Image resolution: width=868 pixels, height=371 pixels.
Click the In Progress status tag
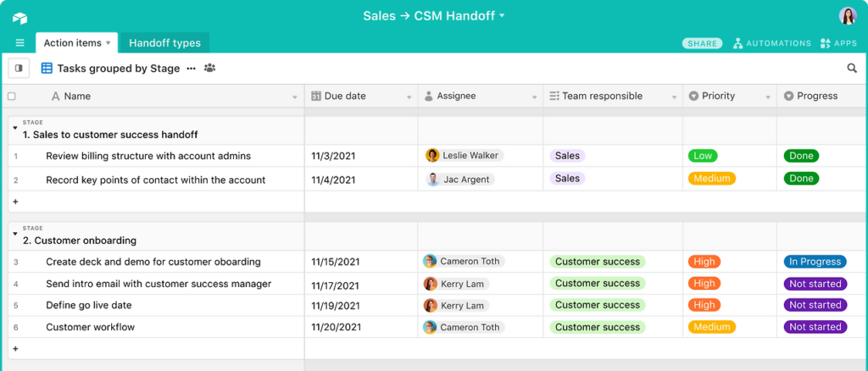point(815,262)
